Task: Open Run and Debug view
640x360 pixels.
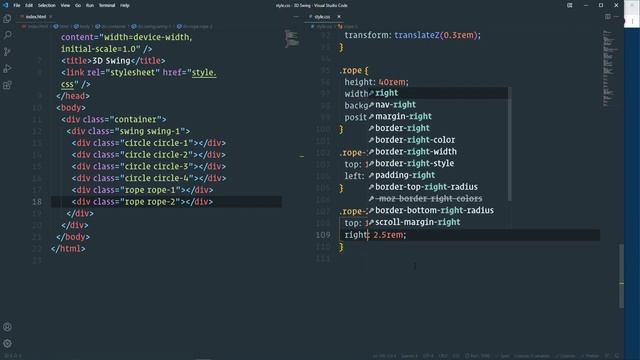Action: pyautogui.click(x=7, y=69)
